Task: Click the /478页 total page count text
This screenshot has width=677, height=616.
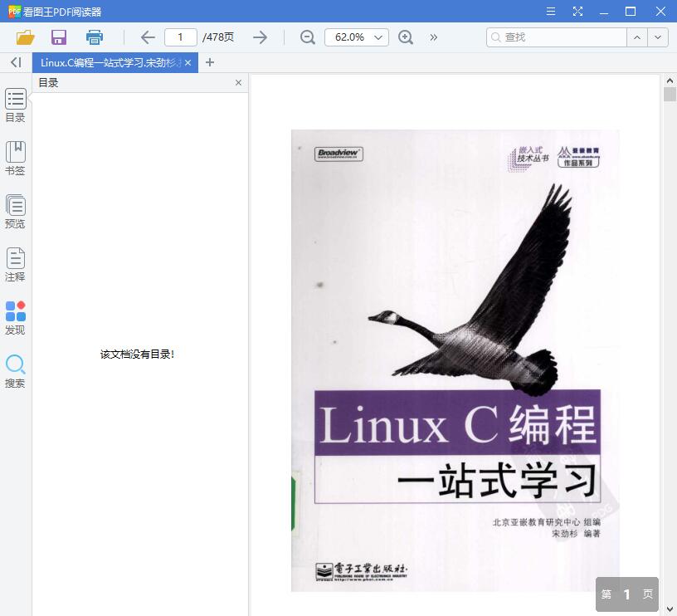Action: click(218, 37)
